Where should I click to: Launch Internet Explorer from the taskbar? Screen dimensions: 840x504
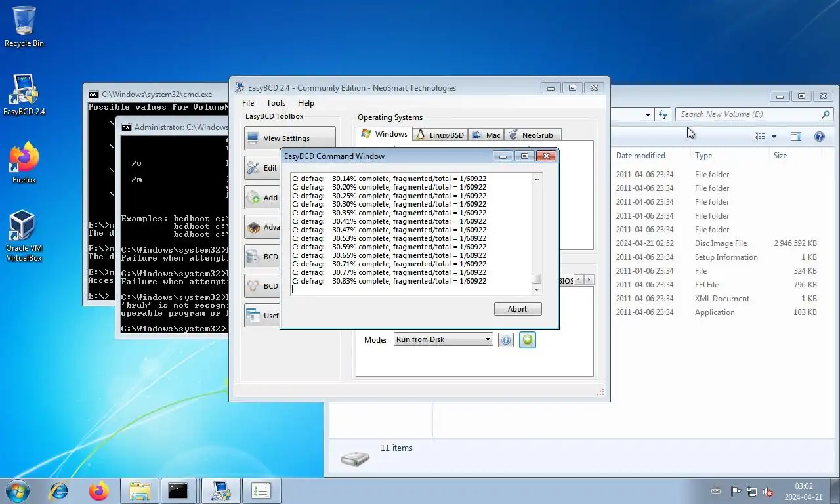[59, 490]
